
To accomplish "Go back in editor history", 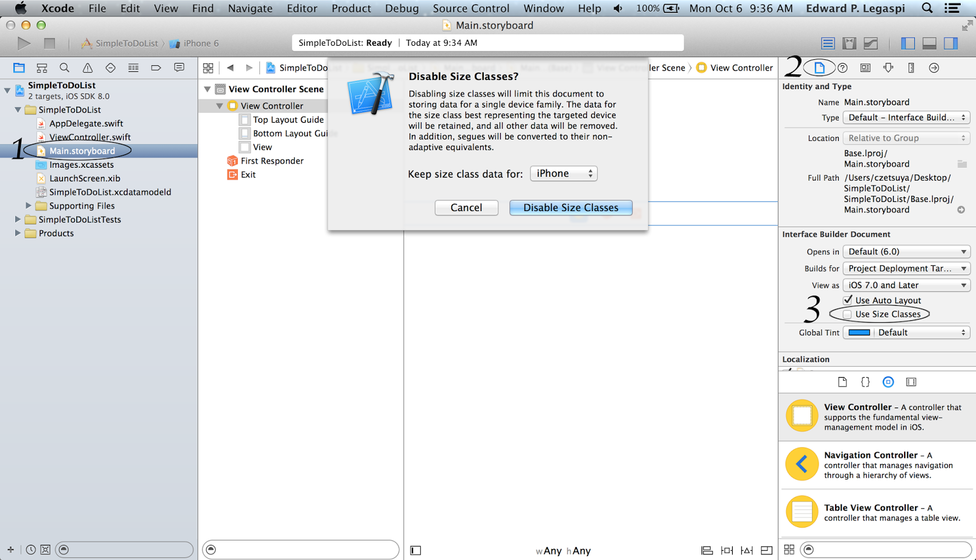I will [230, 68].
